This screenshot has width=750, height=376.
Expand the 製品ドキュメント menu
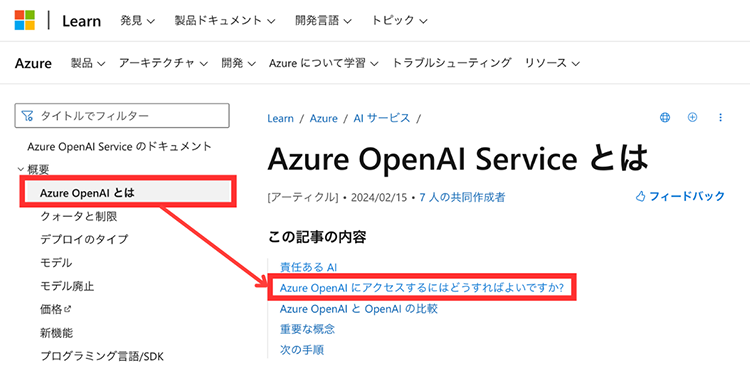(225, 21)
